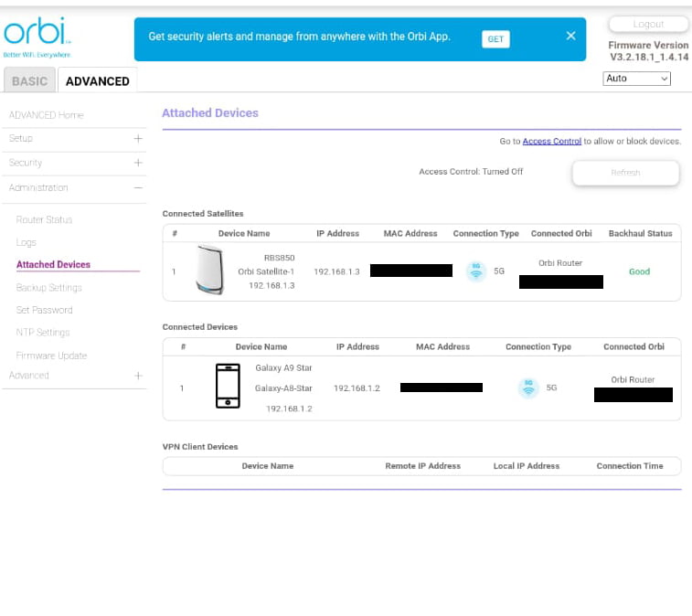
Task: Switch to the BASIC tab
Action: point(29,80)
